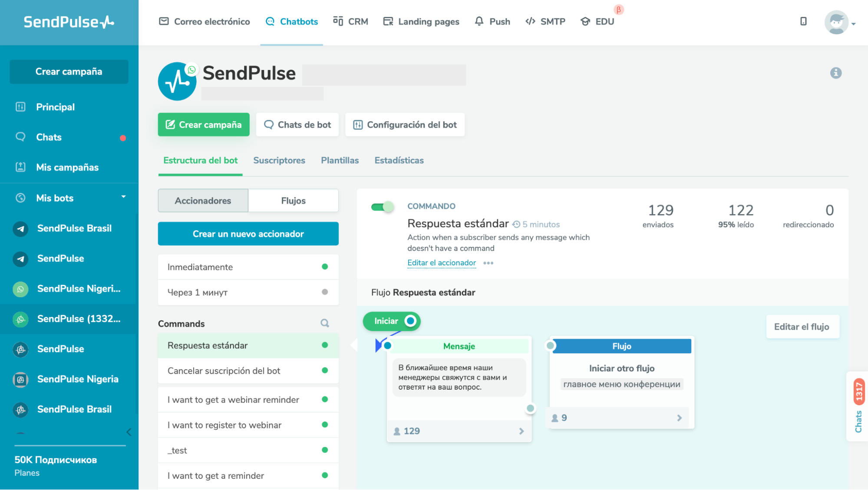Click the SendPulse bot avatar with WhatsApp badge
Screen dimensions: 868x490
177,82
